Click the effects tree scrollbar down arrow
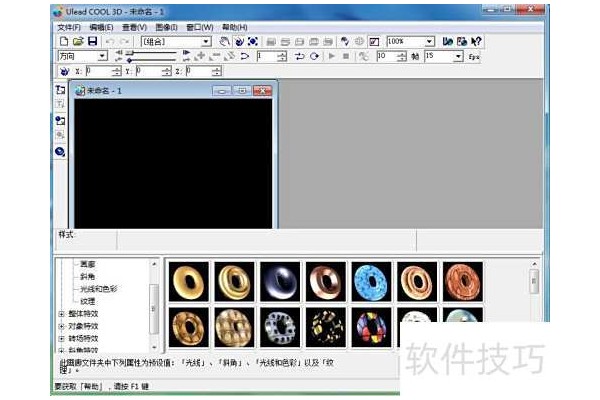The image size is (600, 400). [x=154, y=347]
